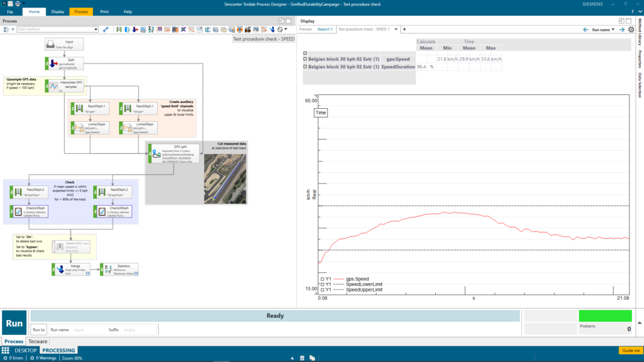Open the Display ribbon tab
This screenshot has height=362, width=644.
(x=57, y=11)
